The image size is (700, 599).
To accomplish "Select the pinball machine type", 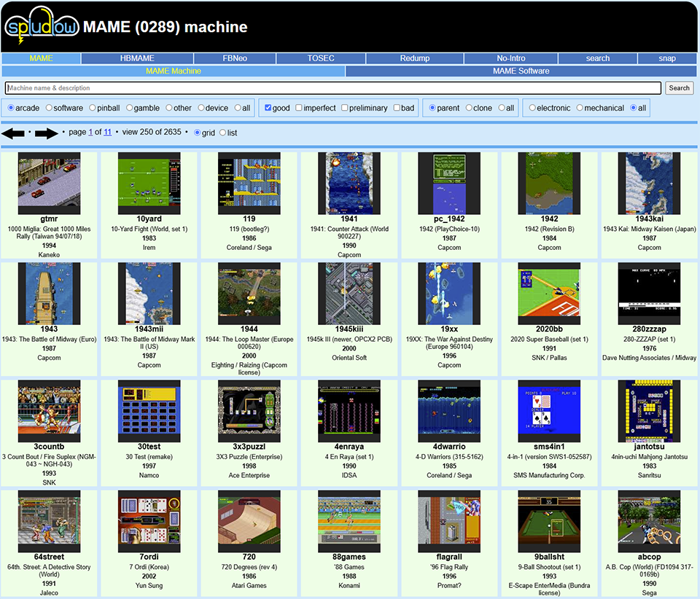I will coord(93,108).
